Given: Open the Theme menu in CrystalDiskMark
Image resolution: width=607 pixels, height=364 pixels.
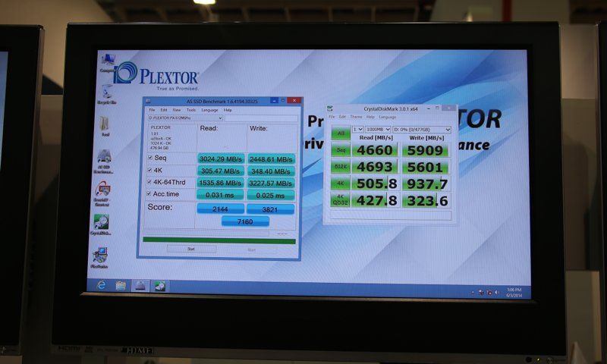Looking at the screenshot, I should [356, 117].
